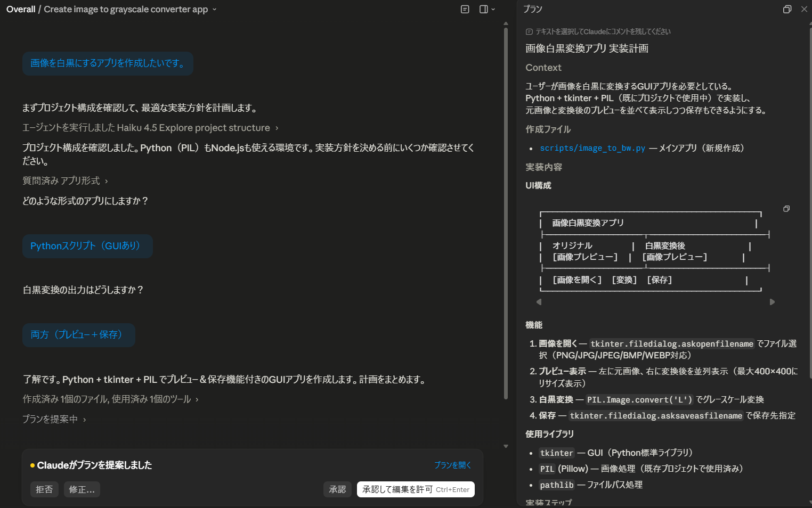Image resolution: width=812 pixels, height=508 pixels.
Task: Click the 画像白黒変換アプリ 実装計画 heading
Action: click(x=587, y=48)
